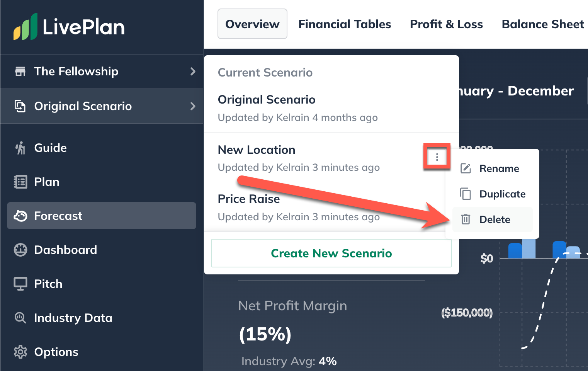588x371 pixels.
Task: Go to the Balance Sheet tab
Action: pyautogui.click(x=543, y=24)
